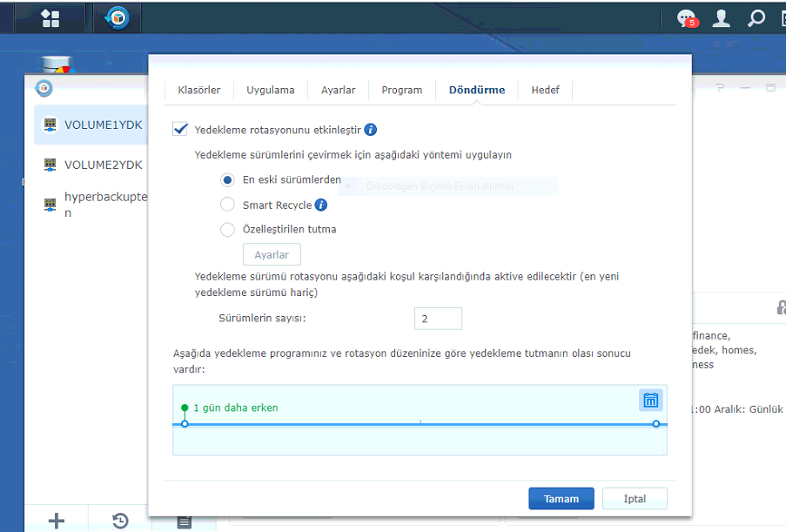Choose Özelleştirilen tutma radio option

pyautogui.click(x=227, y=230)
